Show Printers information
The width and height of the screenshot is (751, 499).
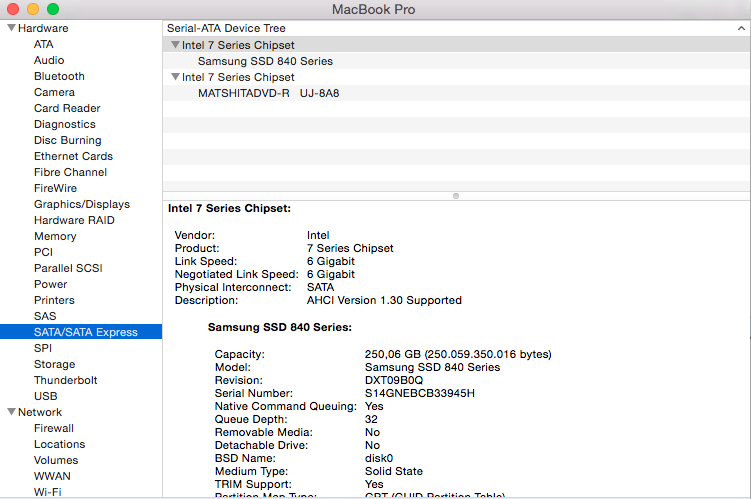click(54, 300)
